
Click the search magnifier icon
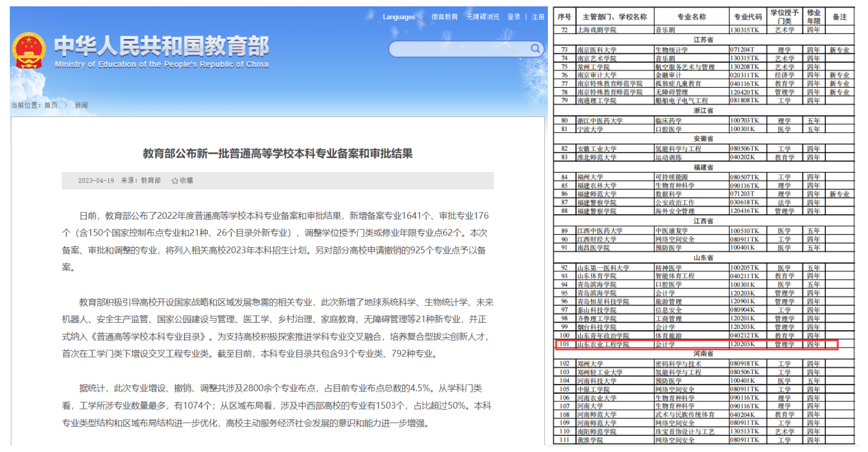click(535, 48)
